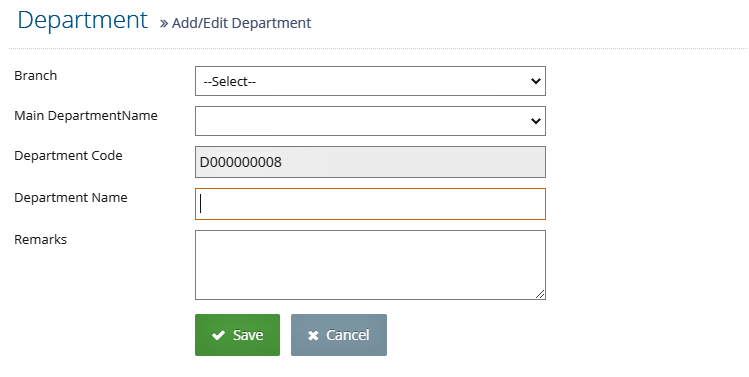This screenshot has width=749, height=377.
Task: Click the Department Name label
Action: (x=71, y=198)
